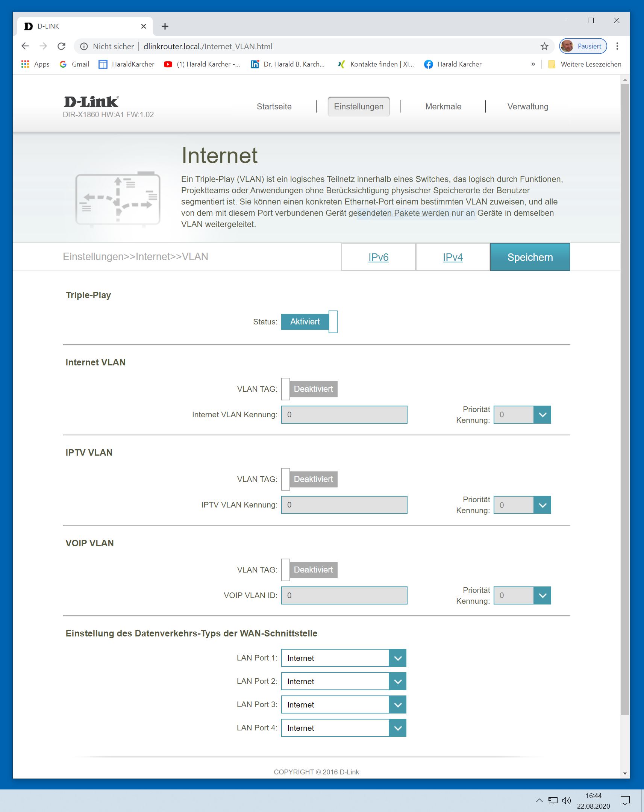644x812 pixels.
Task: Open the Apps grid shortcut
Action: pos(35,64)
